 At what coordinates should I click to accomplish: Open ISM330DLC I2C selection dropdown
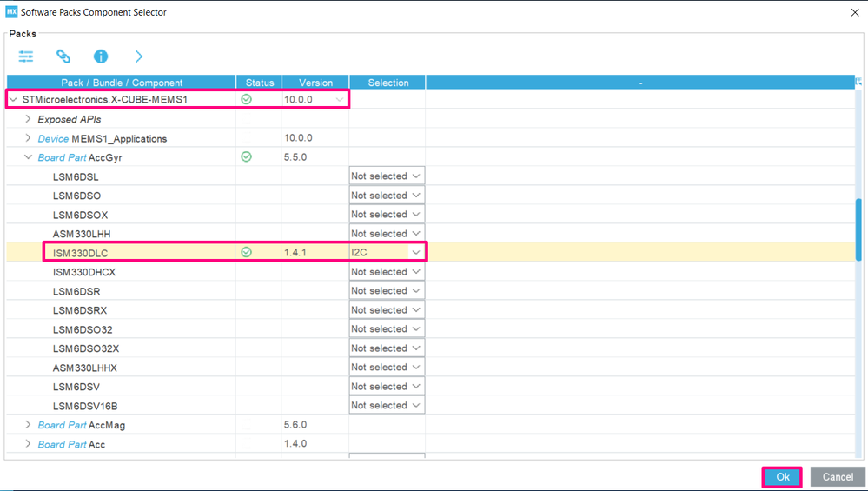[387, 252]
